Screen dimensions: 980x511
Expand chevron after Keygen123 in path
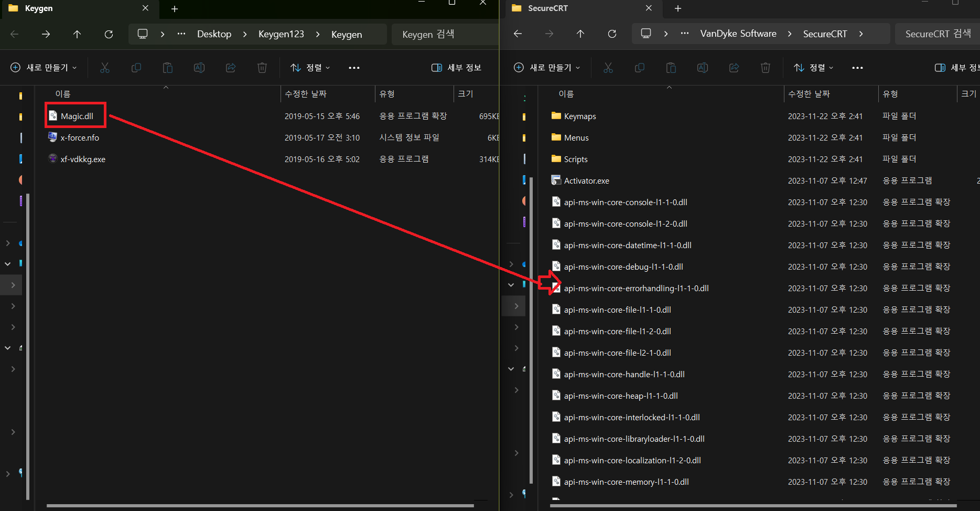pyautogui.click(x=318, y=34)
